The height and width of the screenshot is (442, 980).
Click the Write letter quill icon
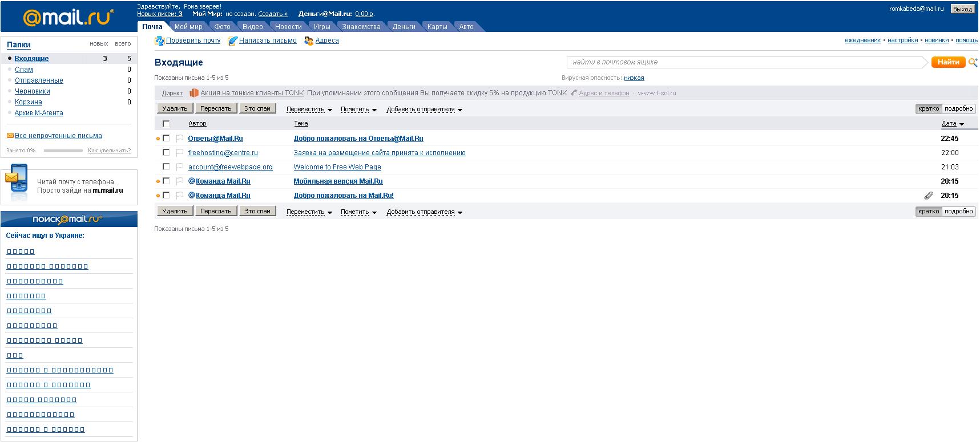point(232,40)
